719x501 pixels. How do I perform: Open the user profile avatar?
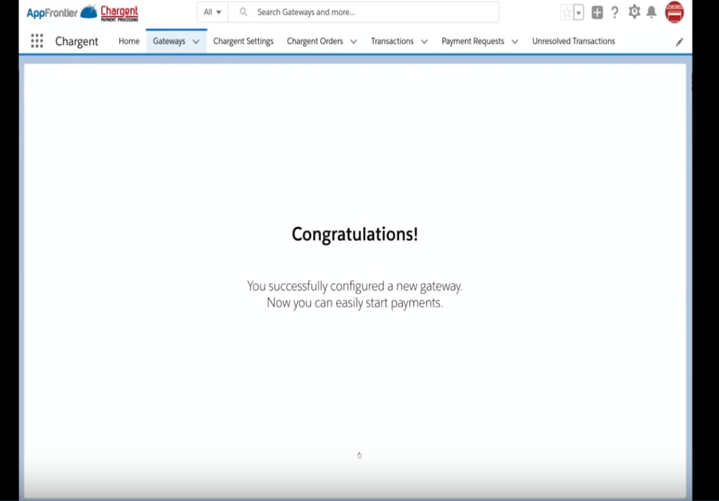(675, 12)
